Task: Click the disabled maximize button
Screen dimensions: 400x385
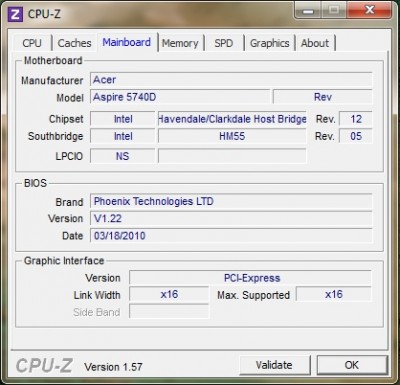Action: tap(334, 11)
